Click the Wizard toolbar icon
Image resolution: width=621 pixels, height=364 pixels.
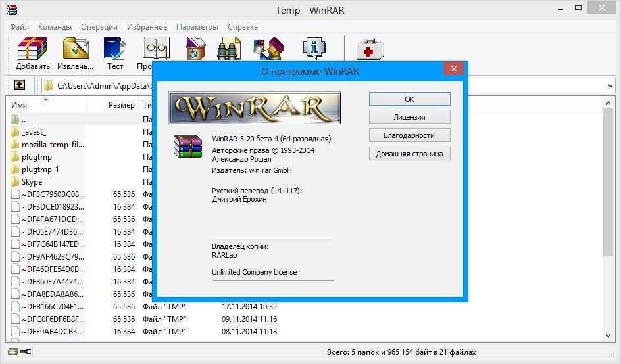click(x=268, y=48)
